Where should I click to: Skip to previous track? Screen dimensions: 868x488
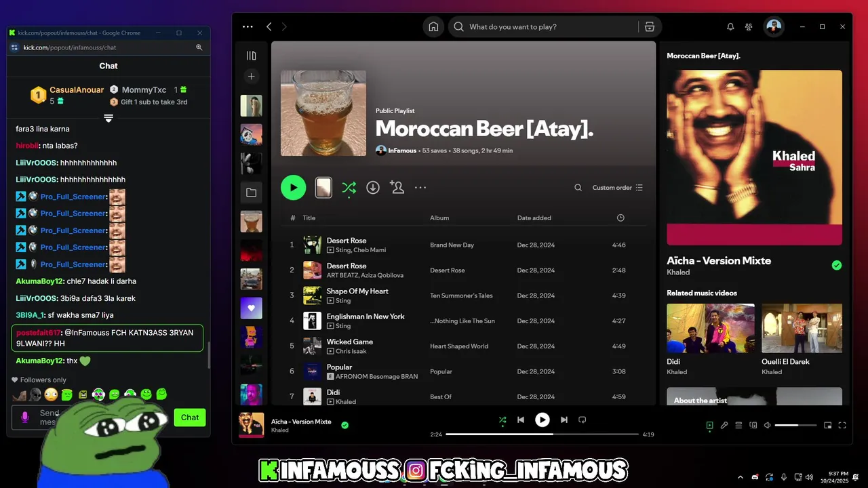(x=521, y=420)
